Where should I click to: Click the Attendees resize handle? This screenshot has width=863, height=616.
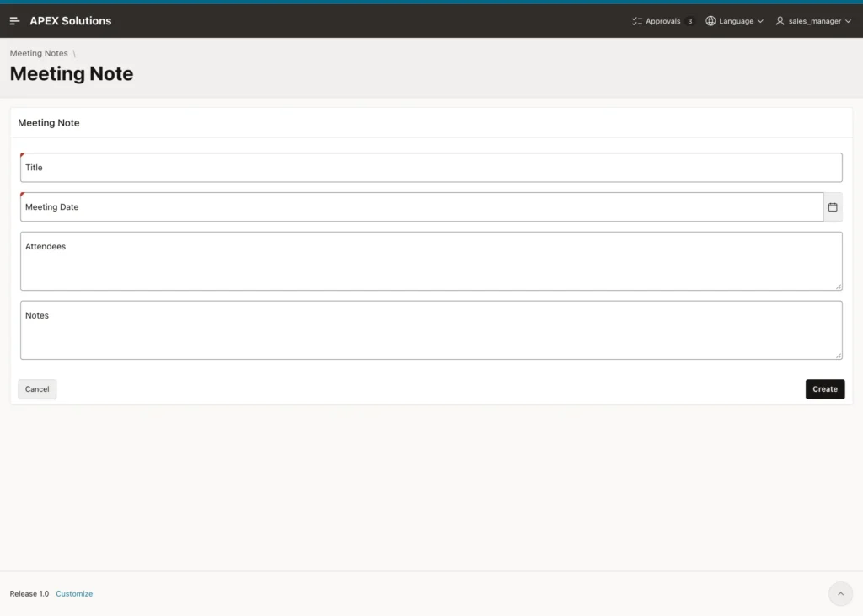click(x=839, y=287)
